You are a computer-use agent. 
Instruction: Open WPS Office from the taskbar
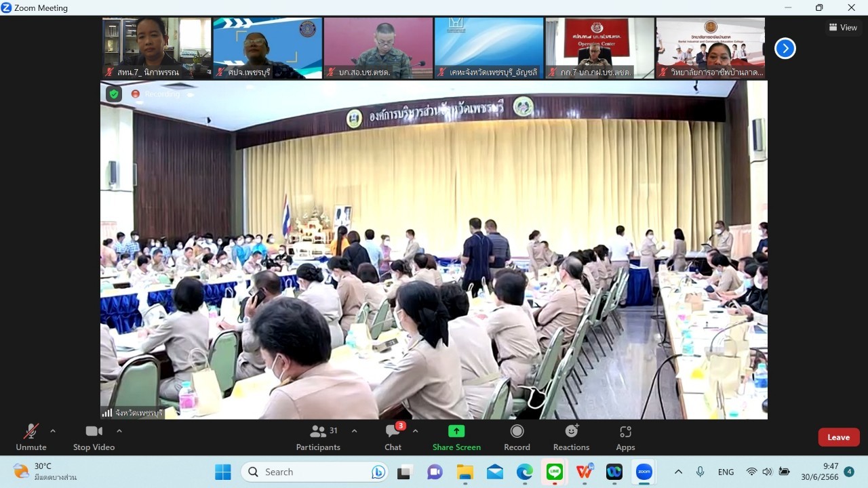tap(585, 472)
